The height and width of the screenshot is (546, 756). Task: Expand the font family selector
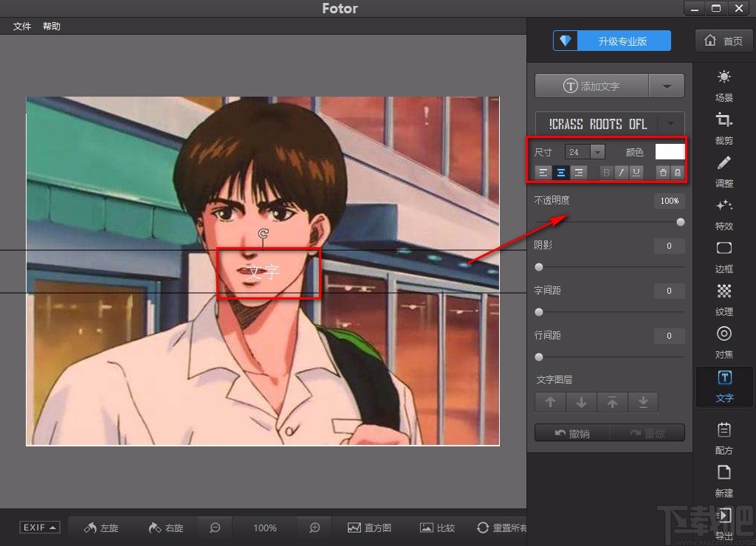coord(670,124)
